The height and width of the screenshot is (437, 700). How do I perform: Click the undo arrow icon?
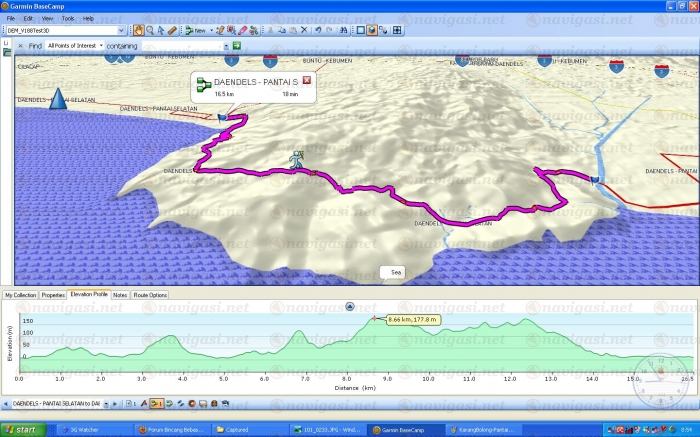point(318,31)
